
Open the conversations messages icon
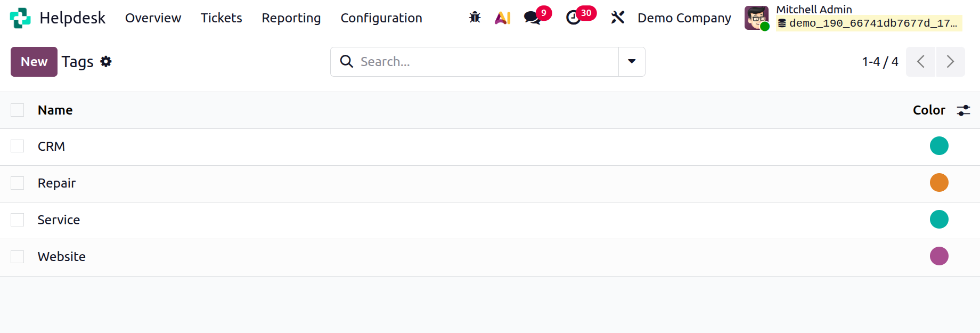(x=532, y=18)
